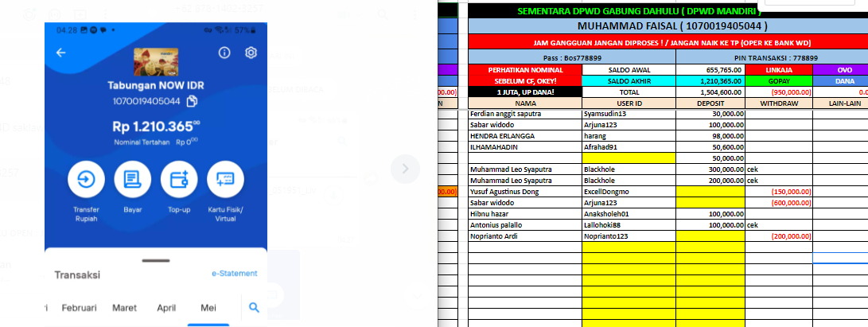Image resolution: width=868 pixels, height=327 pixels.
Task: Select the 1 JUTA, UP DANA! black cell
Action: click(525, 92)
